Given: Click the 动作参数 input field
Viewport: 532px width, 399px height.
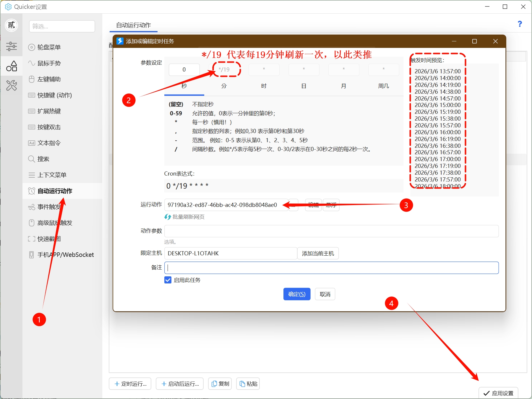Looking at the screenshot, I should click(x=331, y=231).
